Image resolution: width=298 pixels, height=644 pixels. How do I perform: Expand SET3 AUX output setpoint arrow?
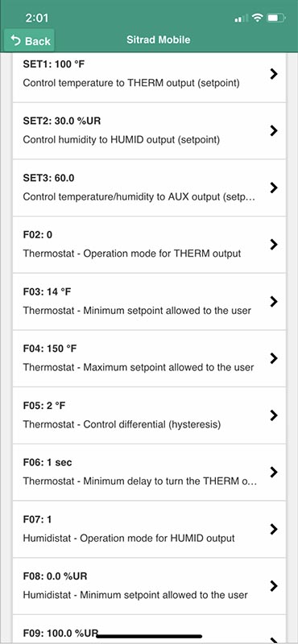click(274, 188)
